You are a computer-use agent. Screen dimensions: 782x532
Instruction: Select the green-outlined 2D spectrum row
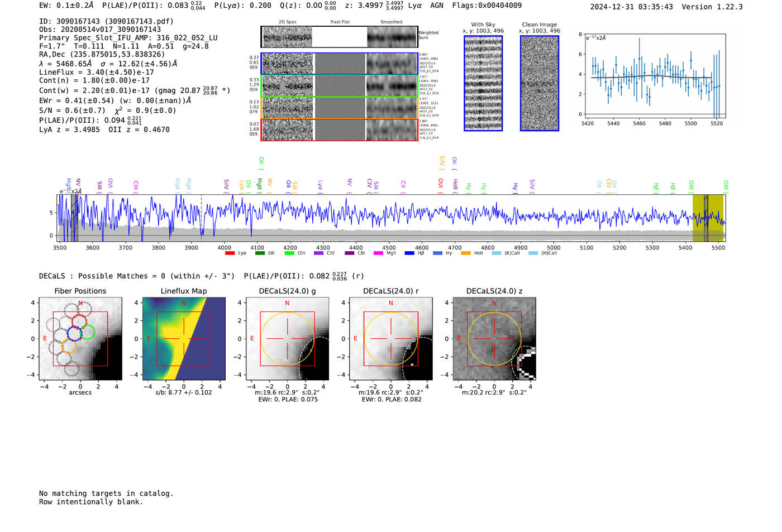click(x=340, y=86)
